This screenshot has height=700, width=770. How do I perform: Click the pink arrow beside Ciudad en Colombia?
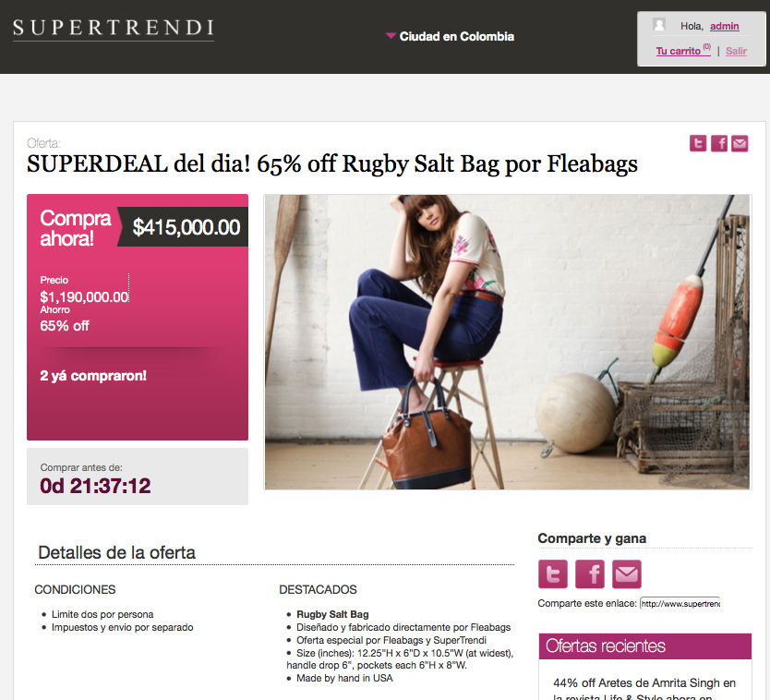click(x=391, y=35)
